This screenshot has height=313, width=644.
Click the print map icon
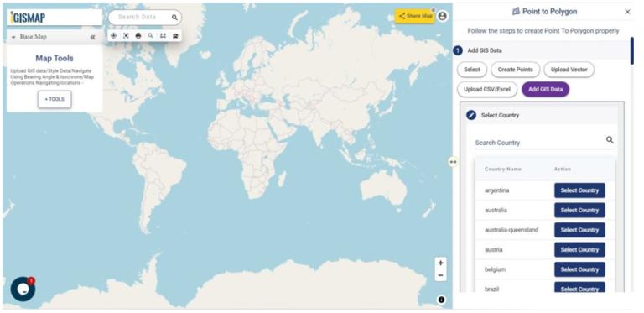(138, 36)
